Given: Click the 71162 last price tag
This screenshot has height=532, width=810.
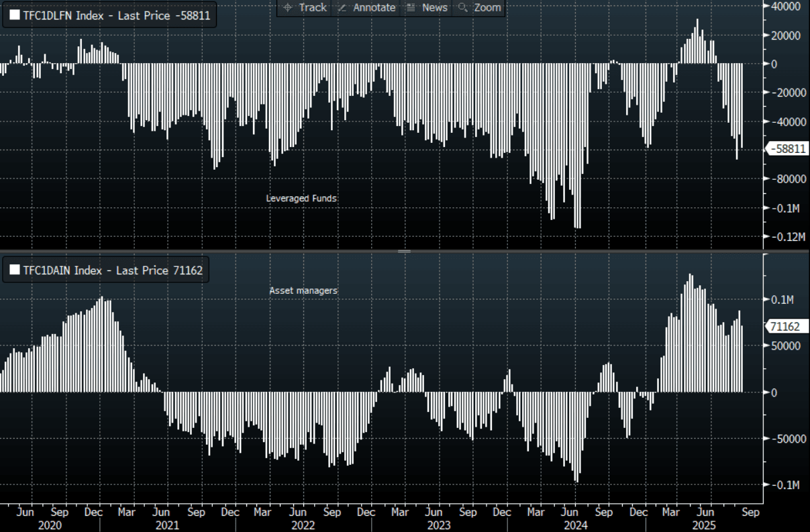Looking at the screenshot, I should [784, 327].
